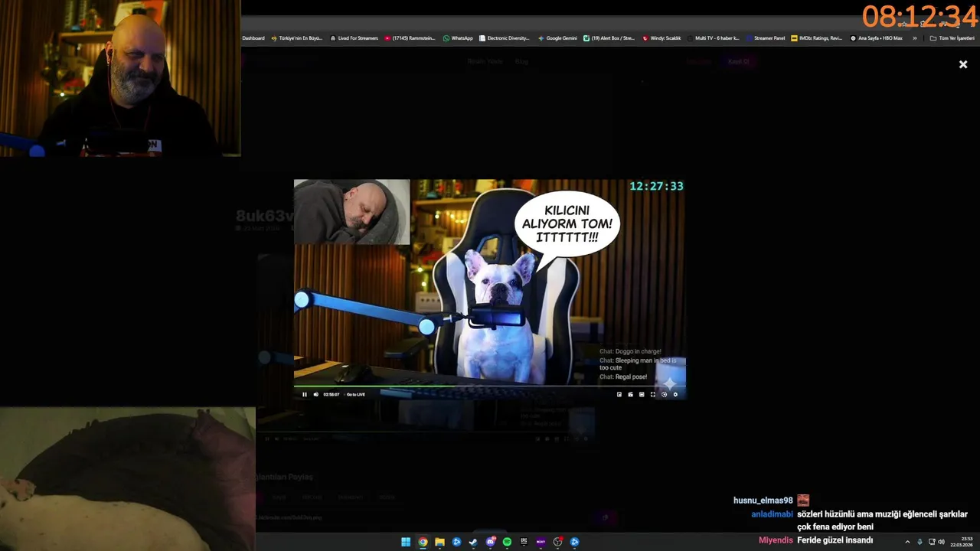Open Ana Sayfa • HBO Max bookmark

877,38
